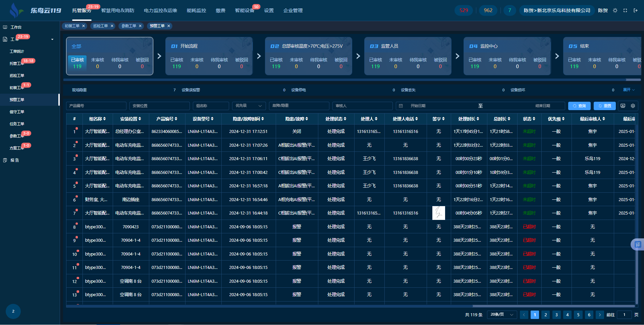Open the 20条/页 page size dropdown
Image resolution: width=644 pixels, height=325 pixels.
coord(501,315)
